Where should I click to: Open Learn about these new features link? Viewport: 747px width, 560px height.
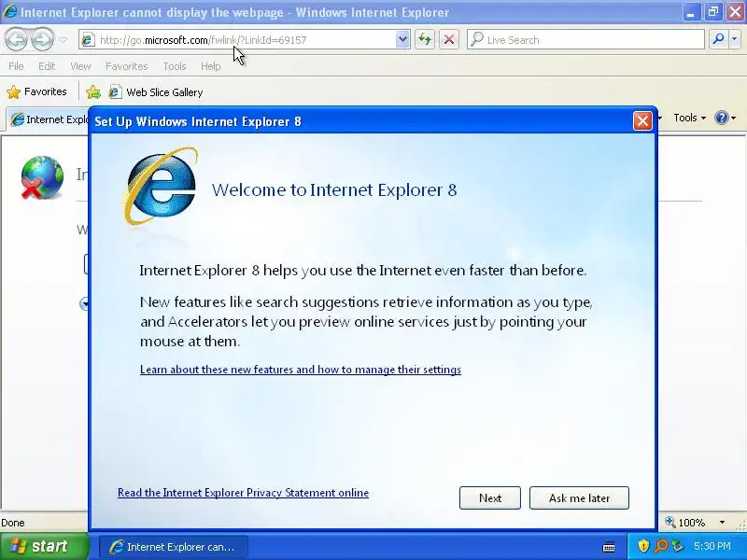point(301,370)
